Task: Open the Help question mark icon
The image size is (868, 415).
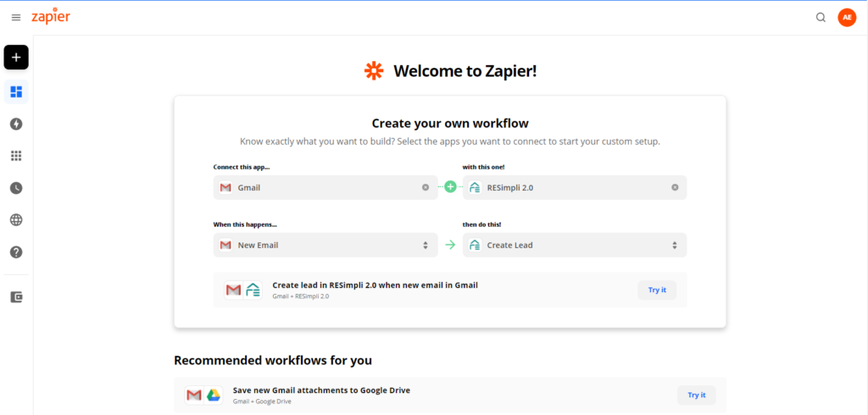Action: pos(16,252)
